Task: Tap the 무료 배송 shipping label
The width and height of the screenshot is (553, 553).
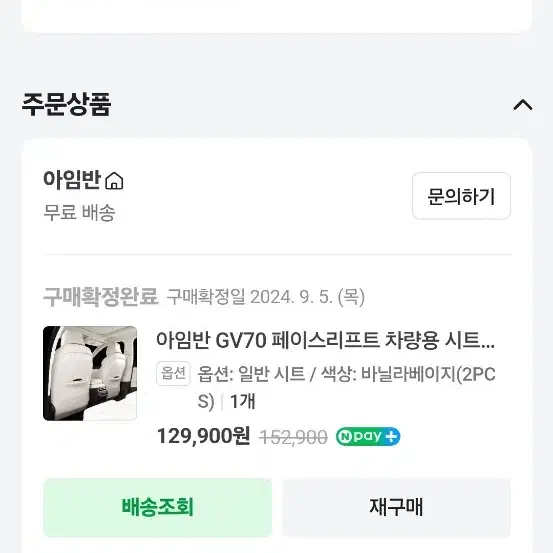Action: pos(79,213)
